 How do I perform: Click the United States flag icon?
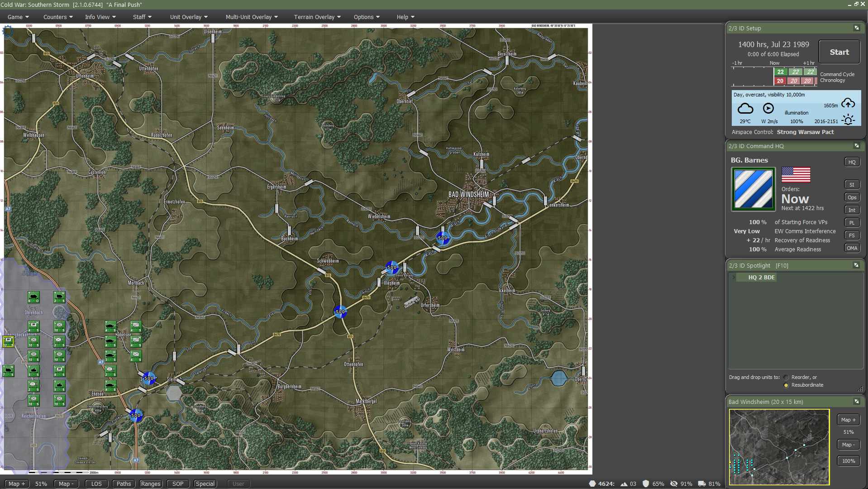coord(796,175)
